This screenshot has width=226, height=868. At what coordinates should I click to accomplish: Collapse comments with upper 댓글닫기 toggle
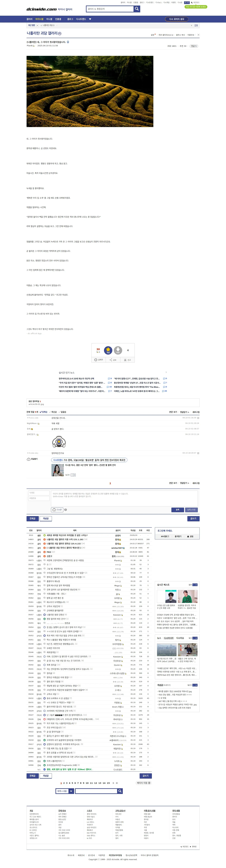pos(184,412)
